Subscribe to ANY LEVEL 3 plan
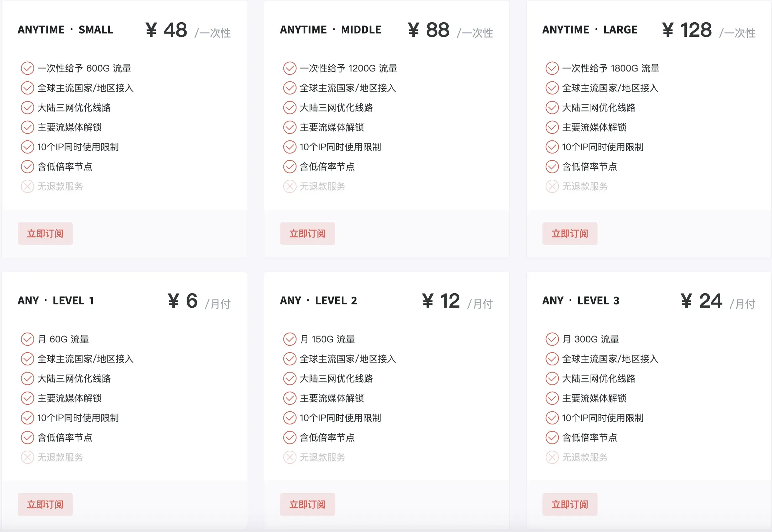 [x=570, y=504]
